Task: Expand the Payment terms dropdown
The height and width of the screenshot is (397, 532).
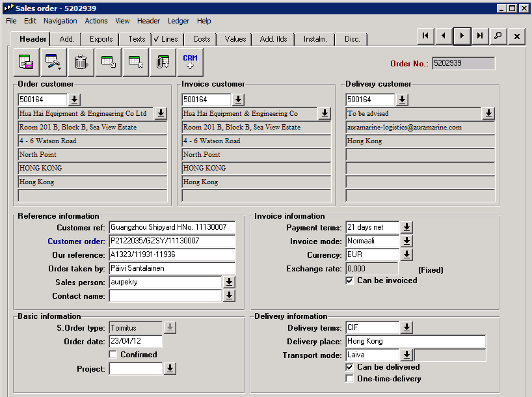Action: 406,227
